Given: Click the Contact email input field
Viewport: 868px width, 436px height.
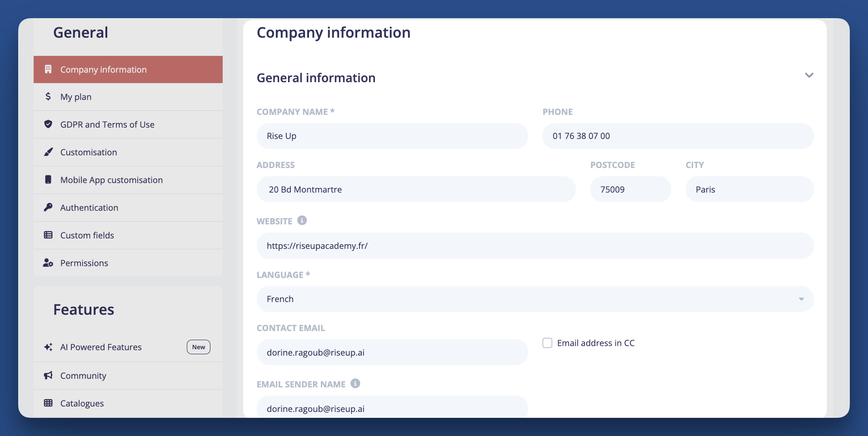Looking at the screenshot, I should coord(392,352).
